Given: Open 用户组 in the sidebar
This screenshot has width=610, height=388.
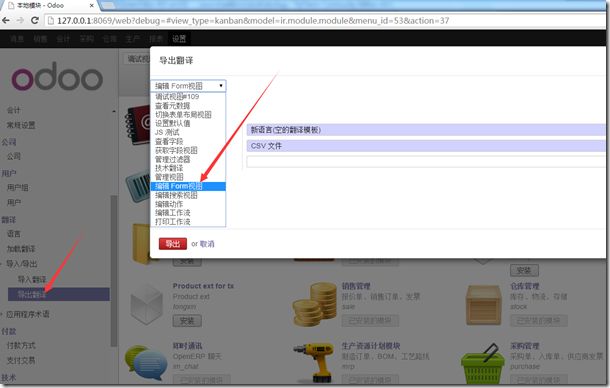Looking at the screenshot, I should (x=18, y=187).
